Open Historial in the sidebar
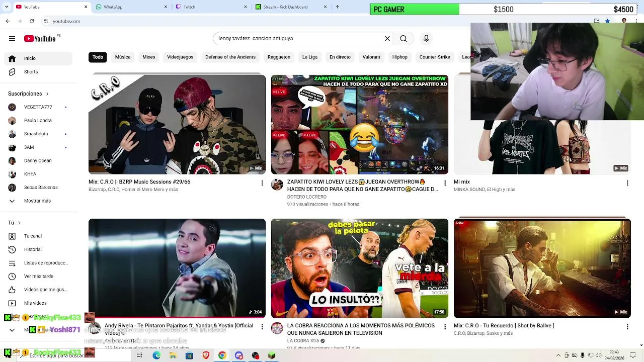Screen dimensions: 644x362 click(39, 249)
